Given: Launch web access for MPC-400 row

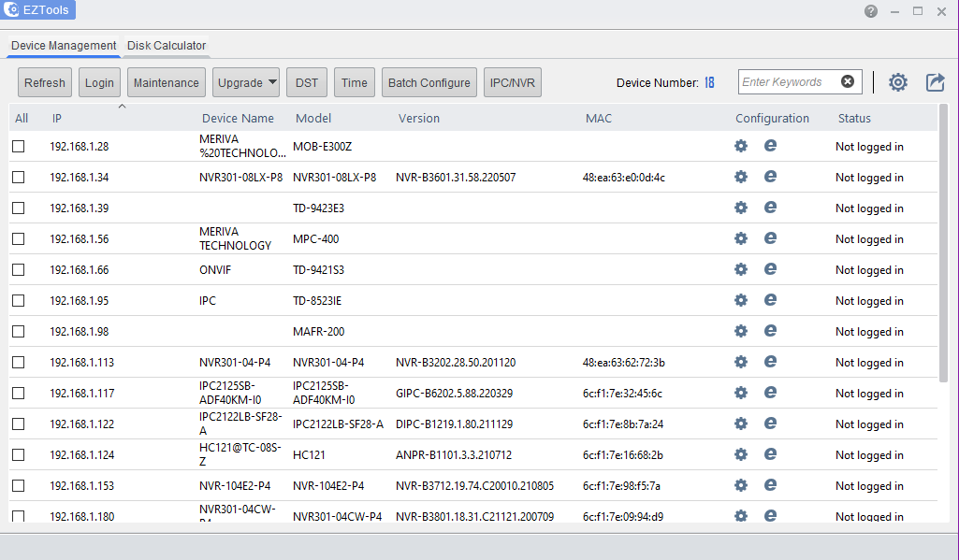Looking at the screenshot, I should click(x=770, y=237).
